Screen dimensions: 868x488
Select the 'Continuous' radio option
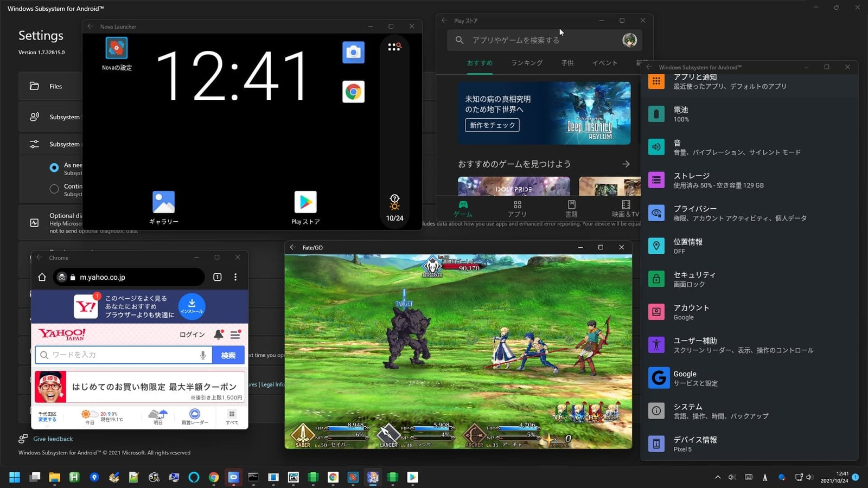pyautogui.click(x=54, y=189)
